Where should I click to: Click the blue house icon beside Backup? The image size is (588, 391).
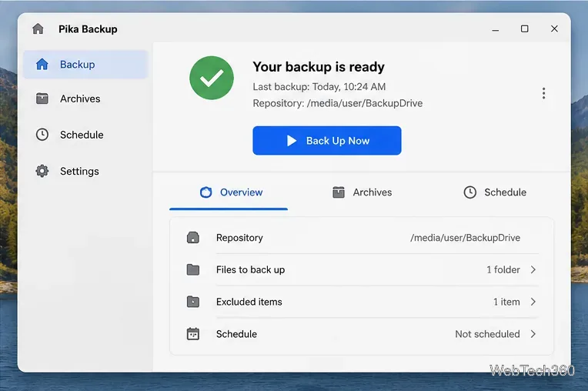point(42,64)
